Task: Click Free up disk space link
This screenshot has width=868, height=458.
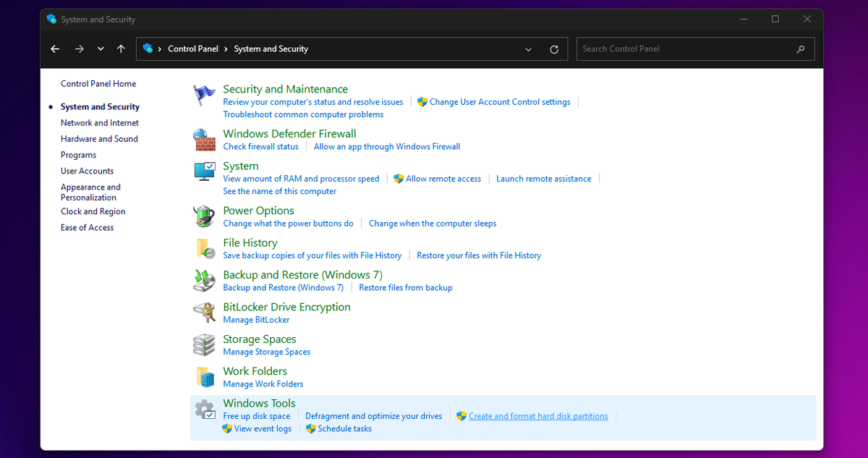Action: [257, 416]
